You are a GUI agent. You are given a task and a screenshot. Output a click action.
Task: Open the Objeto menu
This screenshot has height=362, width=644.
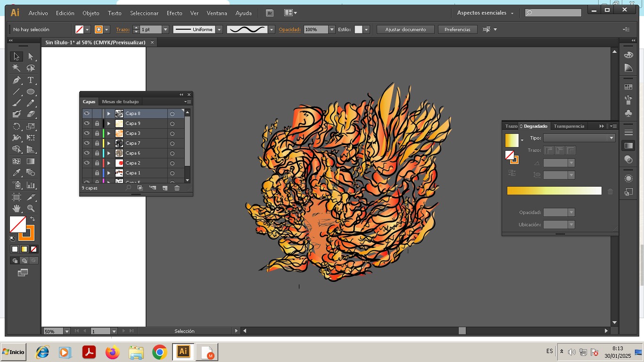pyautogui.click(x=91, y=13)
